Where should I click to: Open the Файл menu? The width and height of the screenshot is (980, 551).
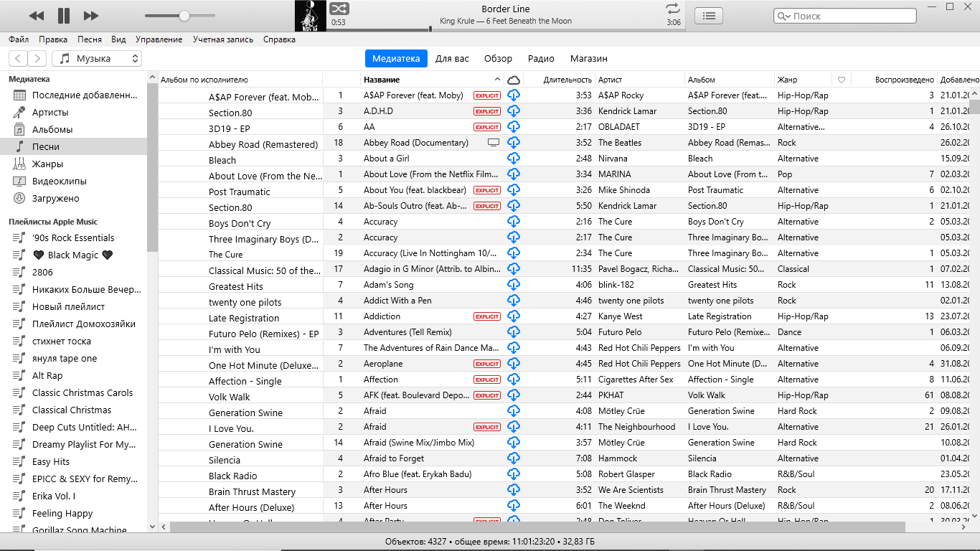pyautogui.click(x=19, y=39)
